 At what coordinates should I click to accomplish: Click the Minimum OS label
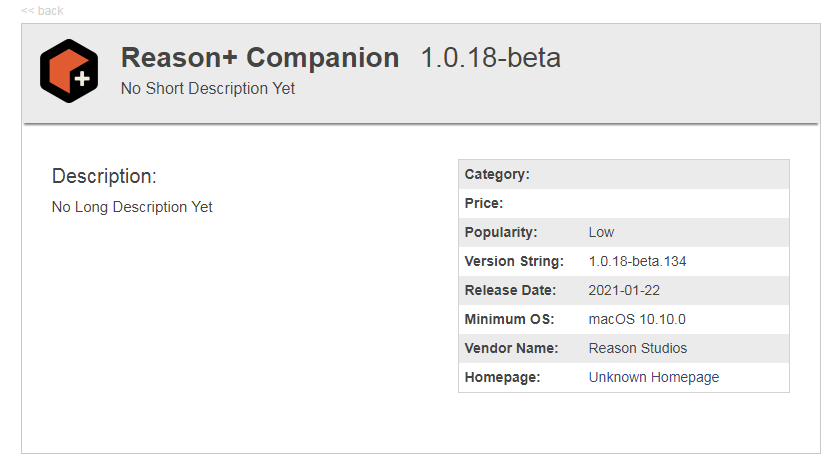[x=508, y=319]
